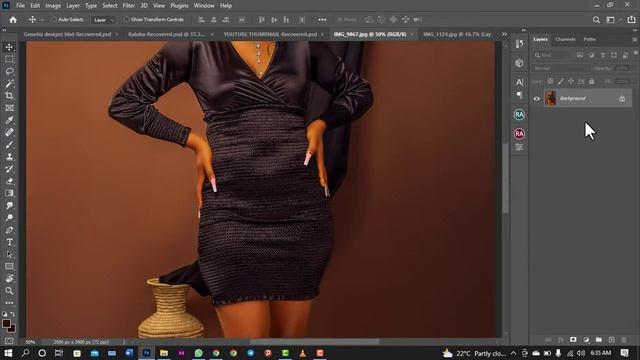This screenshot has height=360, width=640.
Task: Click the Share icon at top right
Action: coord(631,20)
